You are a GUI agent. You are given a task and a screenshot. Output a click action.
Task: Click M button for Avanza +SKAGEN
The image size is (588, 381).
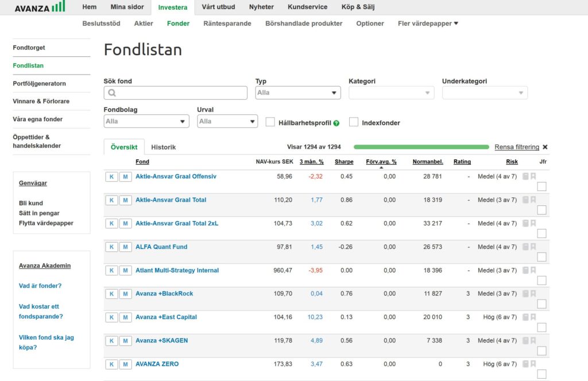[x=126, y=341]
